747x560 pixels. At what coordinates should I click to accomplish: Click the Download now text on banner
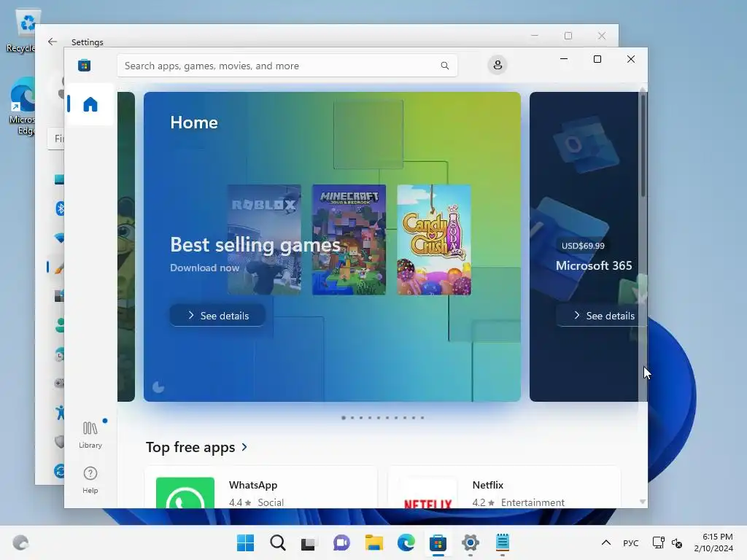tap(205, 268)
